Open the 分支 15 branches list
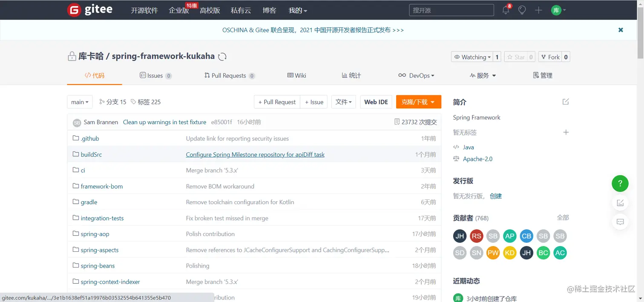This screenshot has height=302, width=644. click(113, 102)
